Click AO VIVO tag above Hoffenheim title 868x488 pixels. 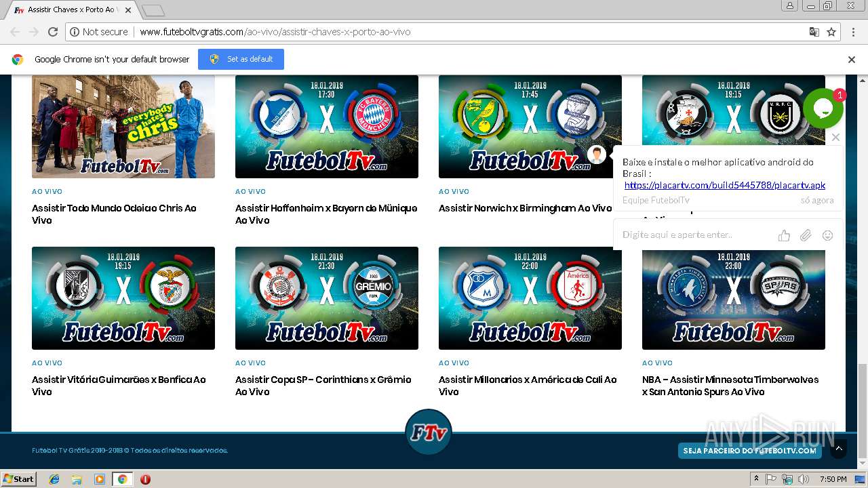click(x=250, y=192)
